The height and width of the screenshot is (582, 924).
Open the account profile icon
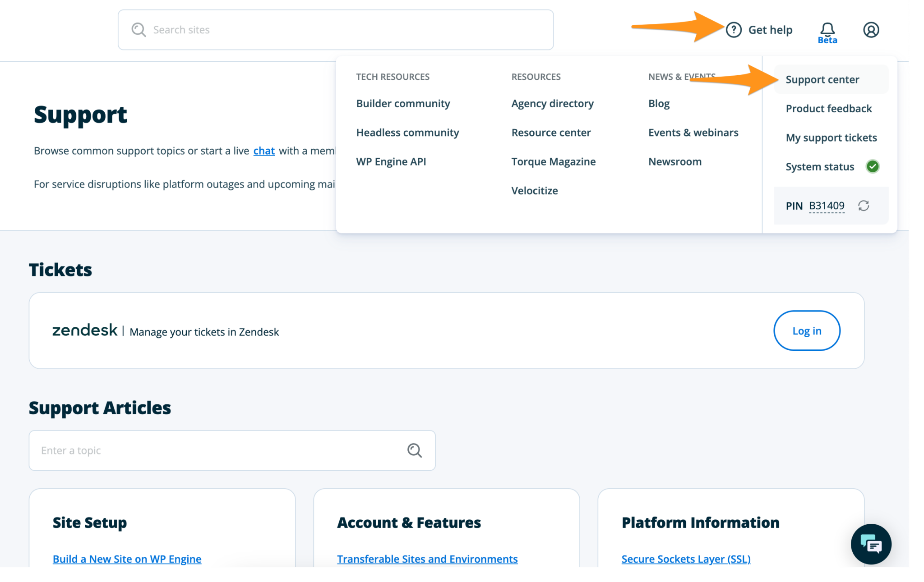click(x=871, y=30)
